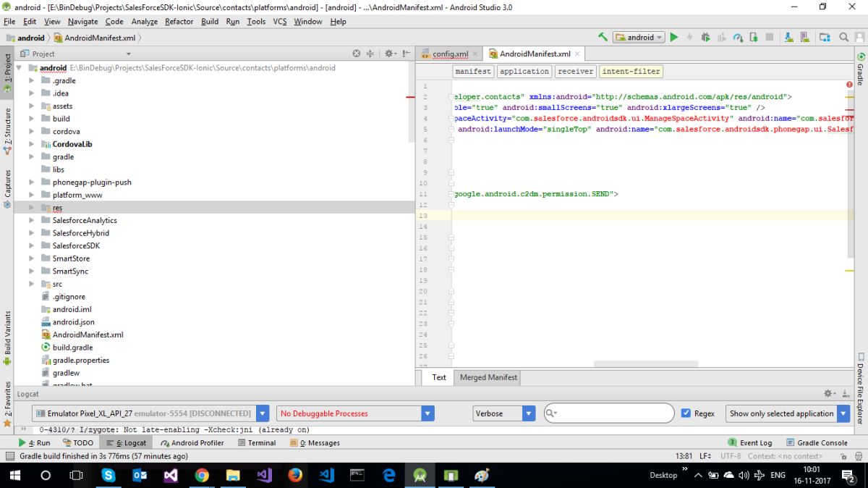
Task: Open the Project view selector dropdown
Action: coord(76,54)
